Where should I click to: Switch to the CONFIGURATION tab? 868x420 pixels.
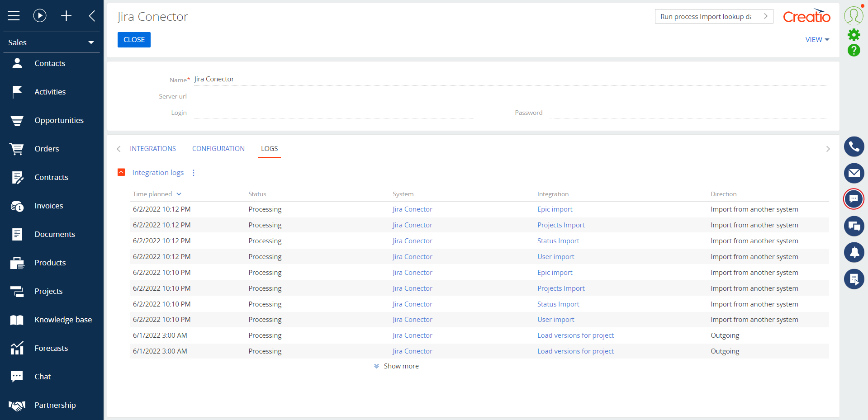[x=218, y=149]
